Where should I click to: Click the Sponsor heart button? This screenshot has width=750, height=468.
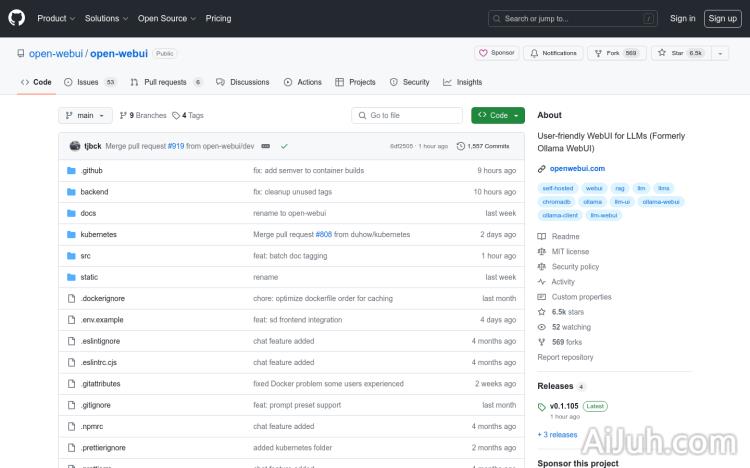[x=496, y=53]
